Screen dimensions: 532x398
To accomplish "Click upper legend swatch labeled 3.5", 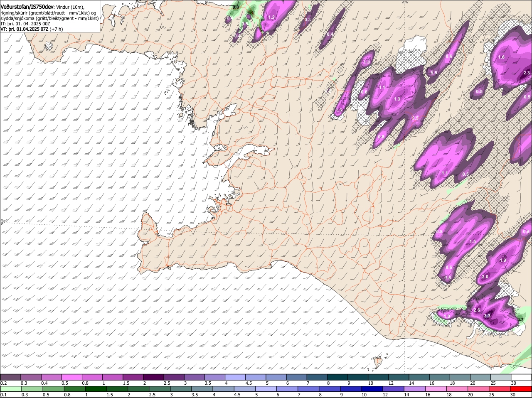I will [x=215, y=377].
